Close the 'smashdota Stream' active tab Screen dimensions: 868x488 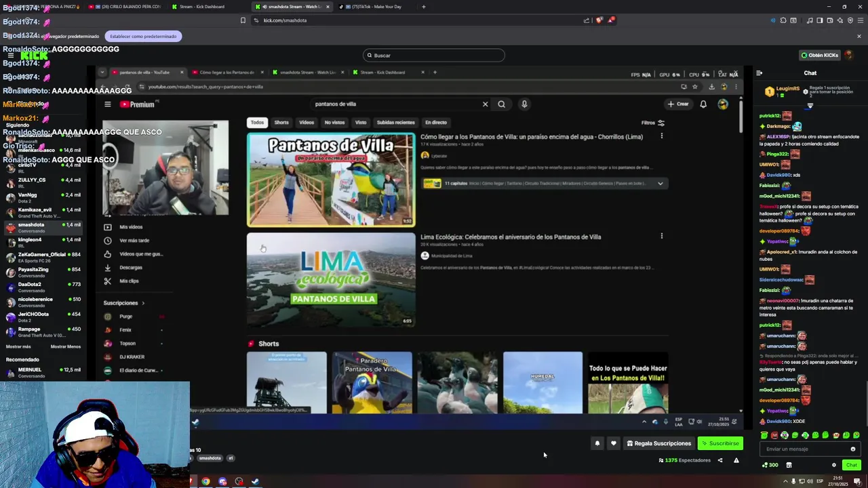[x=328, y=7]
